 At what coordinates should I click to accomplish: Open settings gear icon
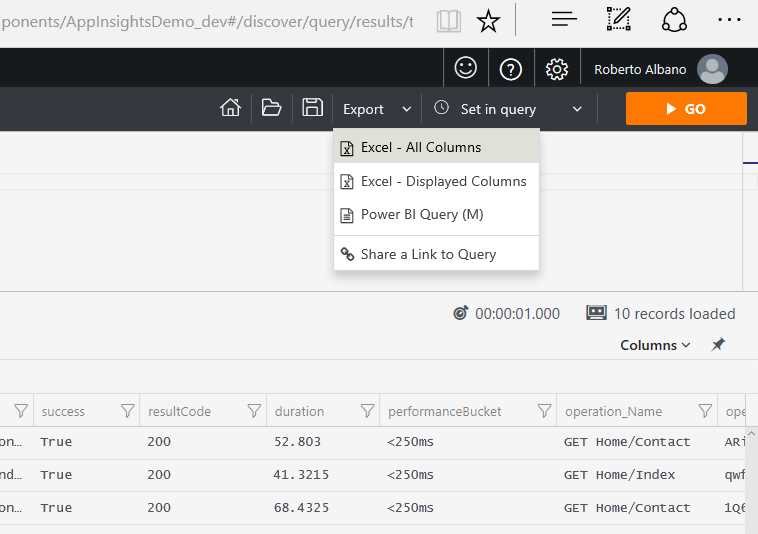[556, 70]
